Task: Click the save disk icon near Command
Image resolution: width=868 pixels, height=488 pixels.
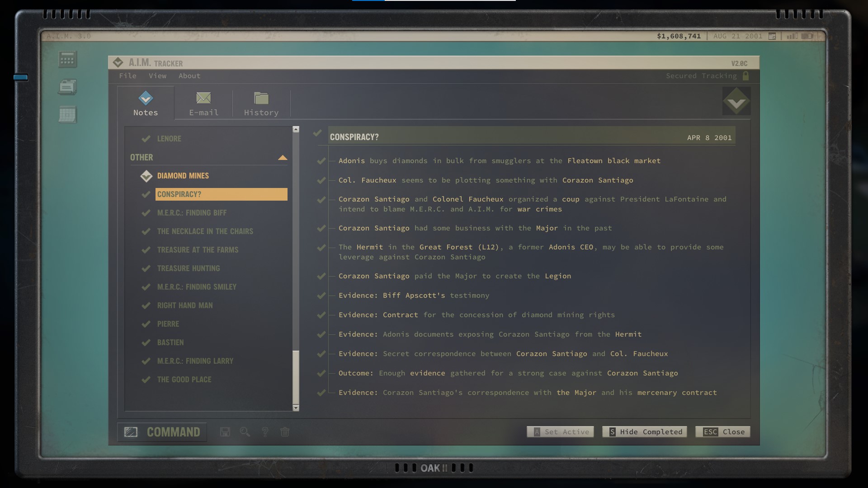Action: pos(225,432)
